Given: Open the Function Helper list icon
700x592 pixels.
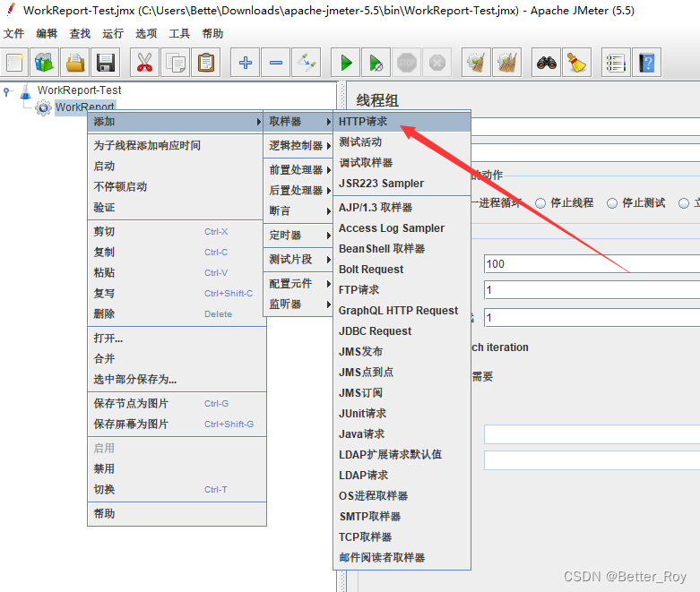Looking at the screenshot, I should tap(616, 63).
